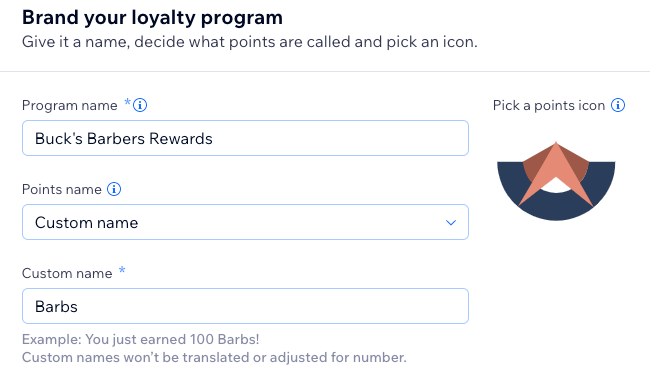Click the Pick a points icon label
This screenshot has width=650, height=377.
coord(549,105)
